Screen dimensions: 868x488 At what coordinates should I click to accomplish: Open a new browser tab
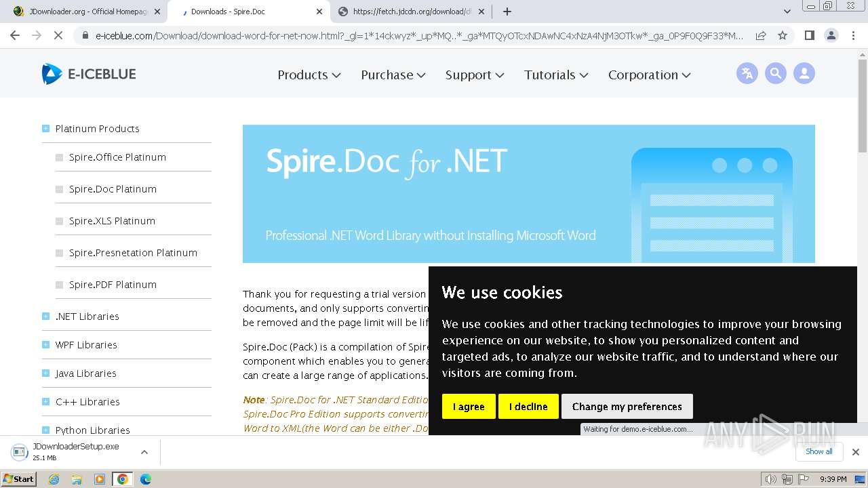pos(507,12)
